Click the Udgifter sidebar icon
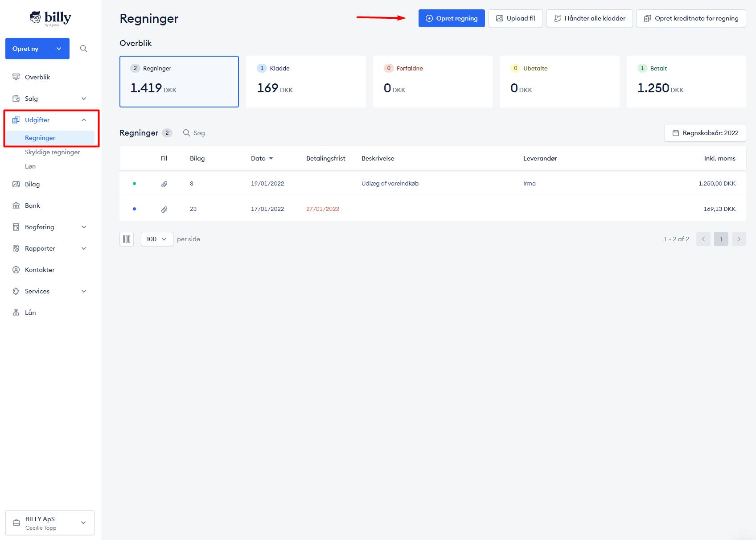 (16, 120)
